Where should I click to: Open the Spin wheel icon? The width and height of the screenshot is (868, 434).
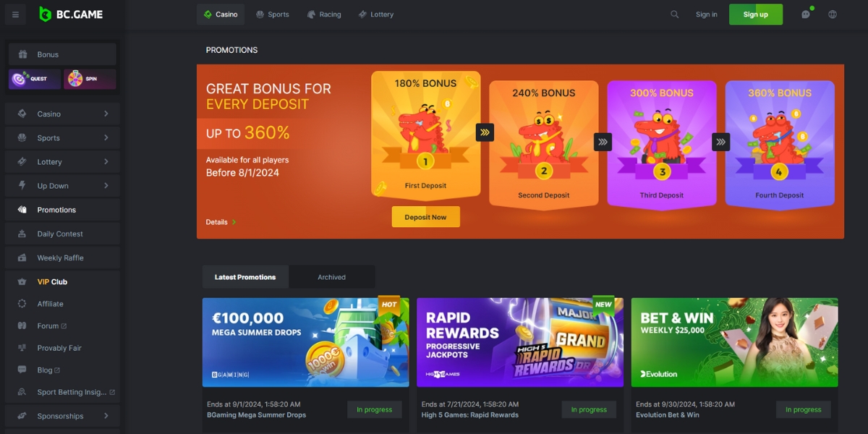tap(90, 79)
